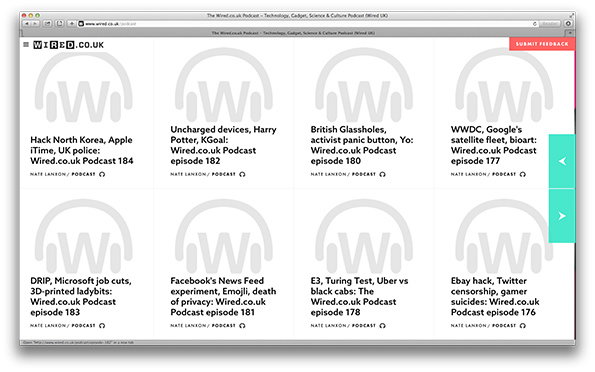Click headphone icon under episode 176 title
The image size is (595, 372).
click(x=523, y=325)
